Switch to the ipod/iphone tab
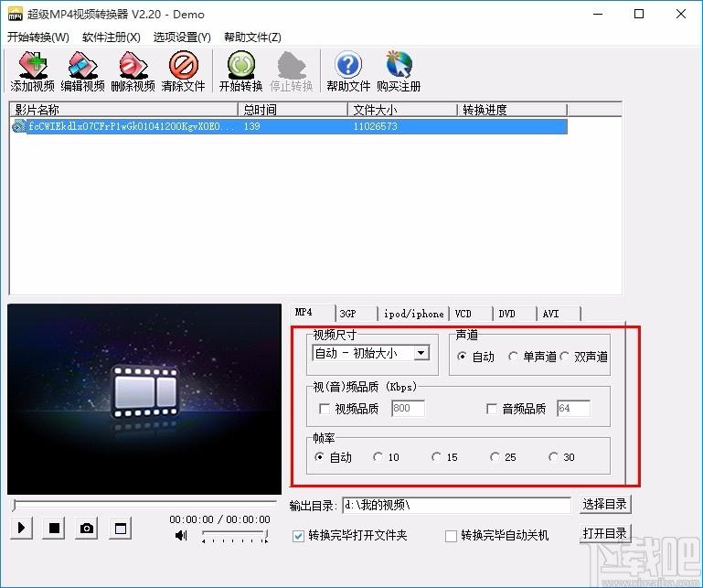703x588 pixels. 413,314
